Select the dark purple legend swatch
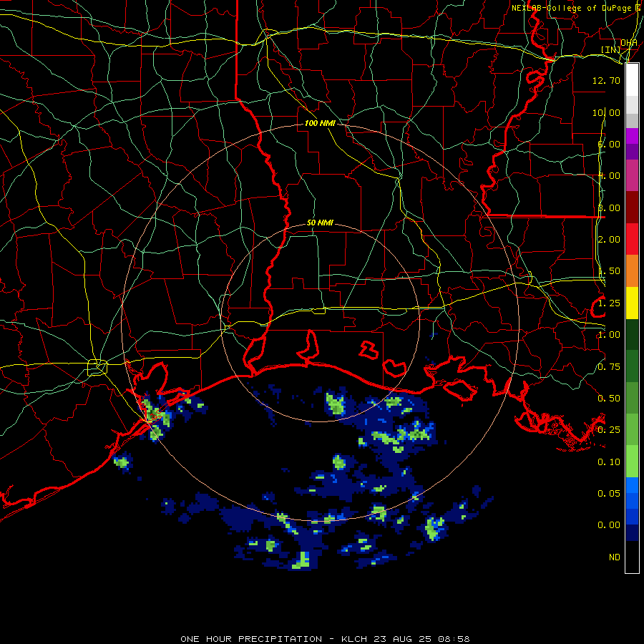The image size is (644, 644). coord(632,152)
